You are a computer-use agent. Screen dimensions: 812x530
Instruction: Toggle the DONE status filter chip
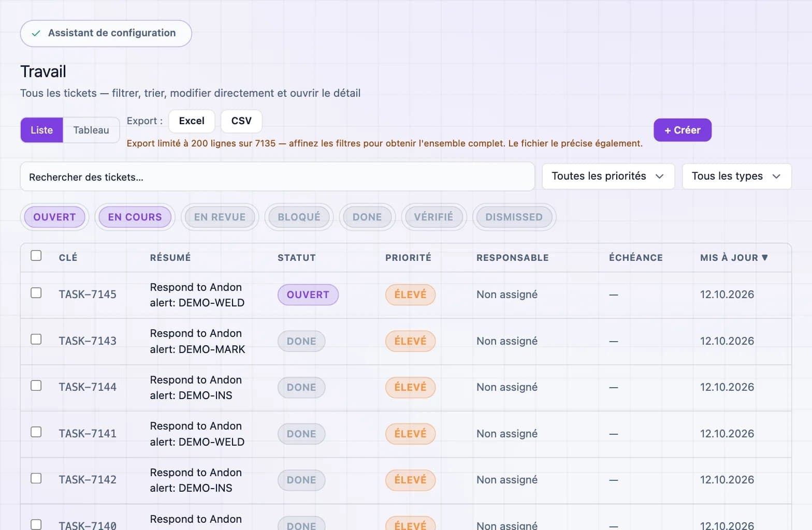367,217
